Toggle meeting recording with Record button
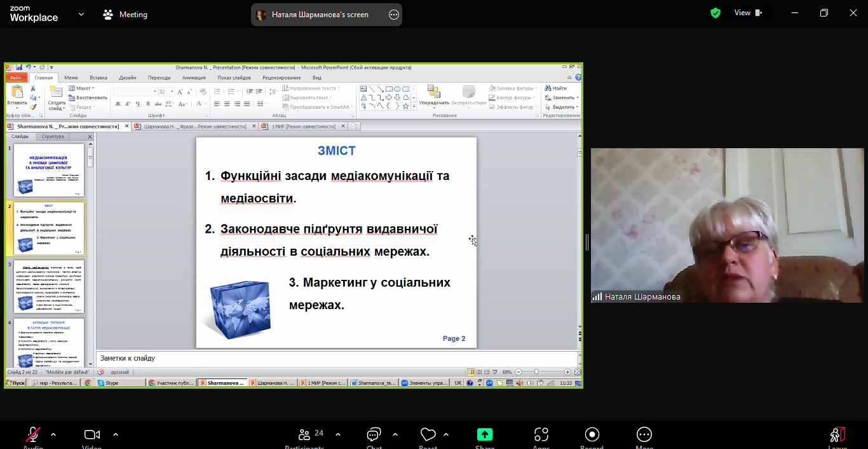This screenshot has height=449, width=868. tap(592, 435)
